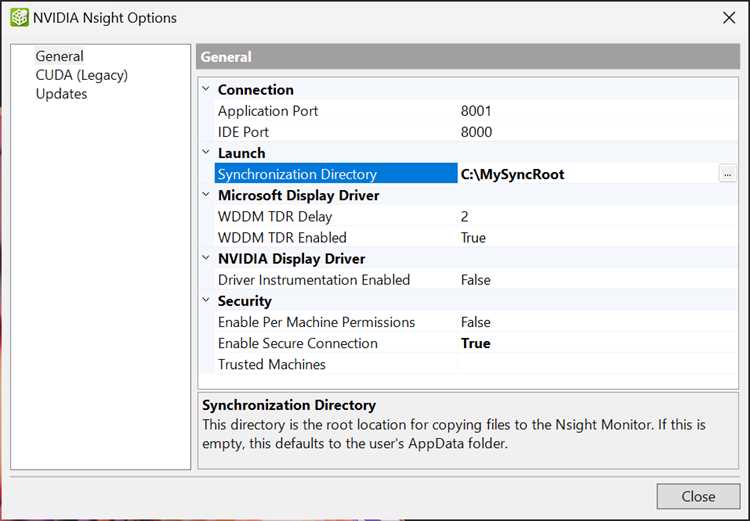
Task: Select the WDDM TDR Enabled label
Action: tap(282, 238)
